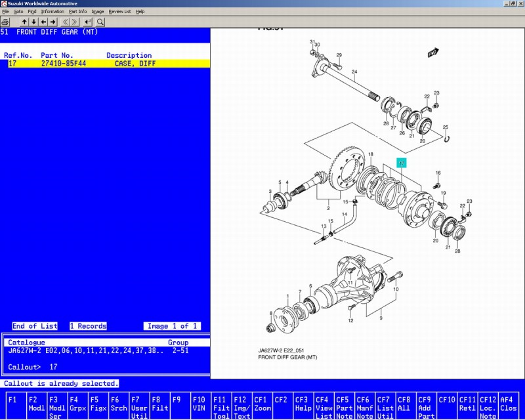Click the Callout input field showing 17
Screen dimensions: 525x420
(x=54, y=367)
